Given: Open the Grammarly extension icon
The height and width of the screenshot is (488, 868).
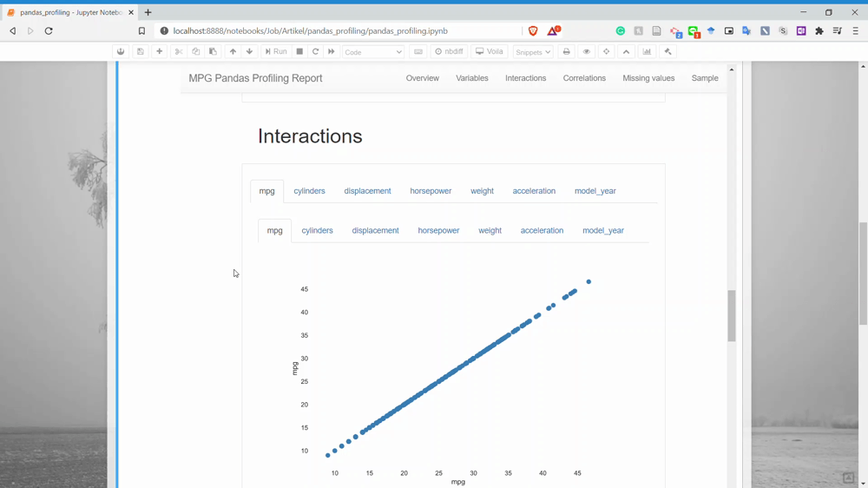Looking at the screenshot, I should tap(621, 31).
